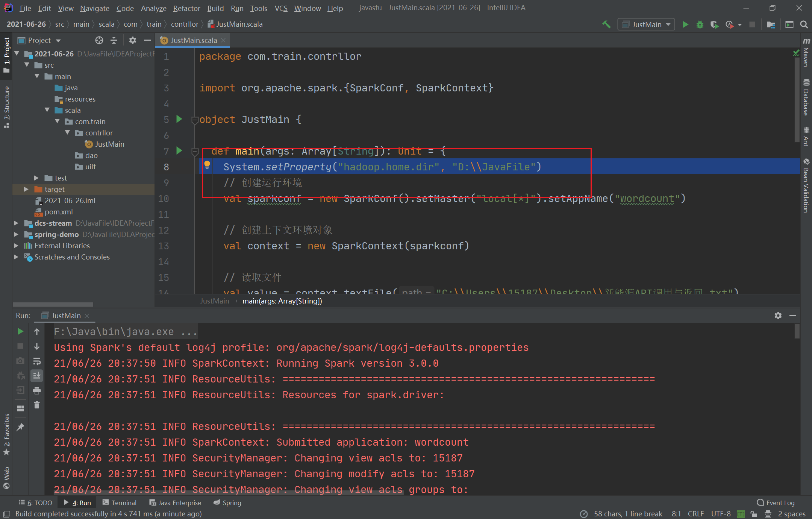Toggle scroll to end in Run console

(x=37, y=376)
